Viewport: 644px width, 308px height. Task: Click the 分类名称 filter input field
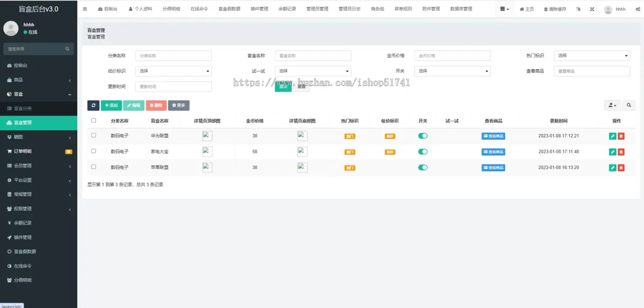click(x=173, y=55)
